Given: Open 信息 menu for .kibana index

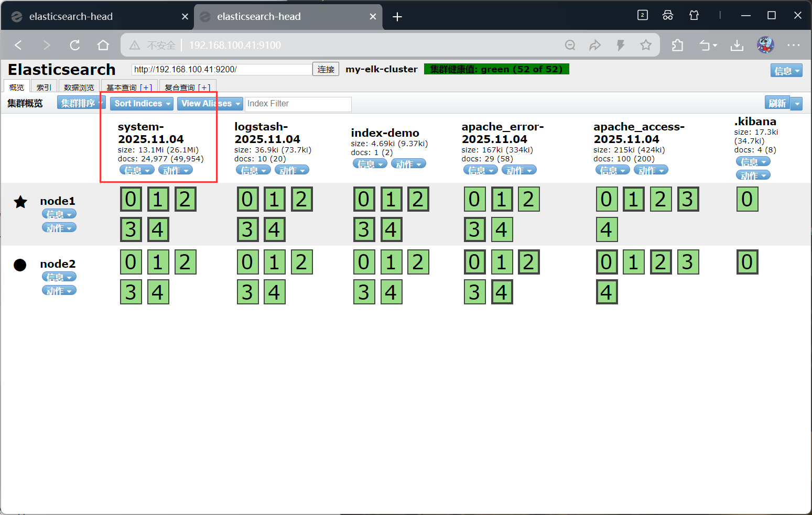Looking at the screenshot, I should pos(753,162).
